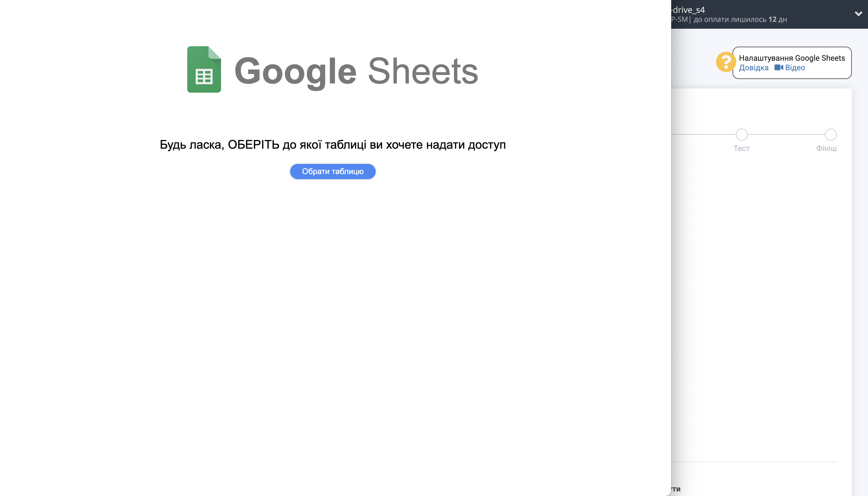Open the Довідка help link

point(753,68)
